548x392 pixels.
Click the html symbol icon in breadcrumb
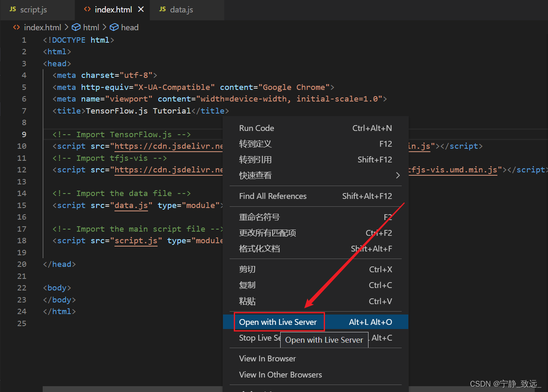[x=76, y=27]
